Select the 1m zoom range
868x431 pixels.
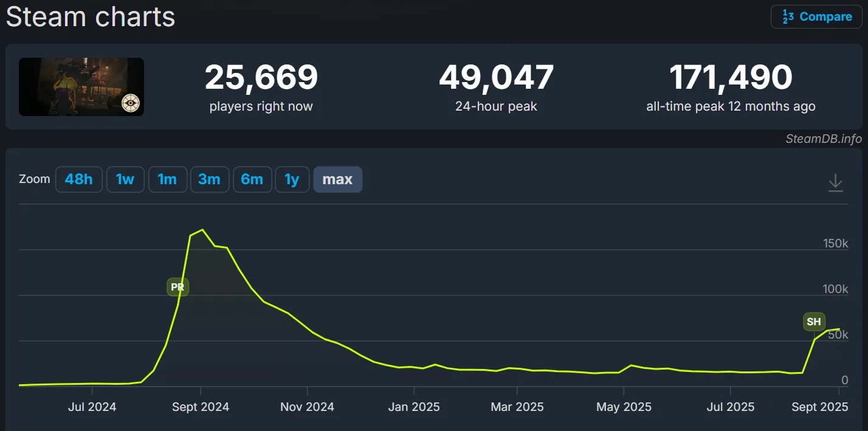pos(167,179)
